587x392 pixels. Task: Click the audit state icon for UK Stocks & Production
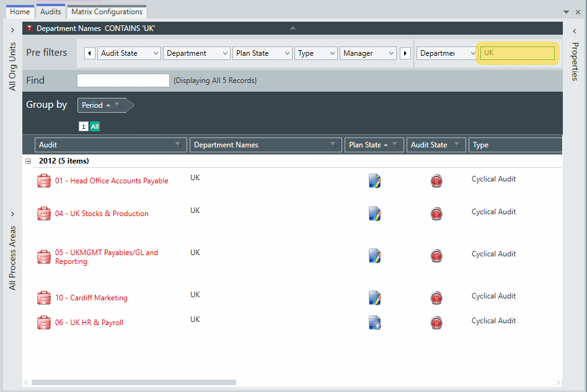[x=436, y=214]
